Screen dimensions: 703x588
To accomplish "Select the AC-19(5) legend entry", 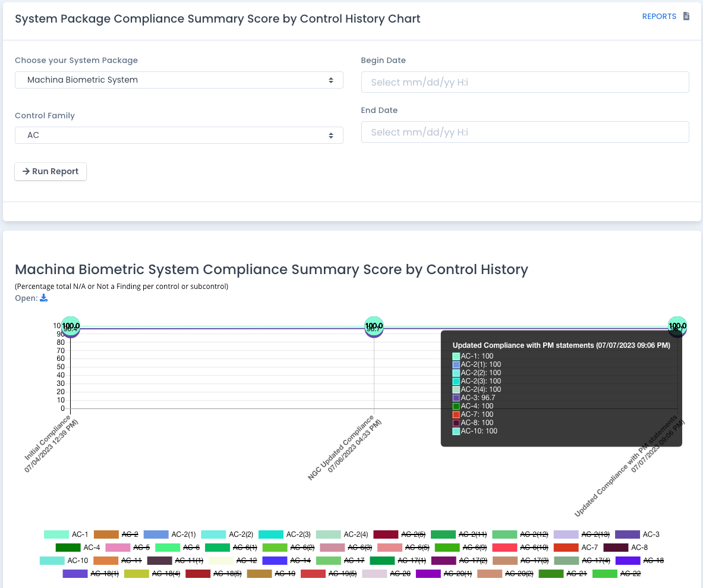I will [329, 573].
